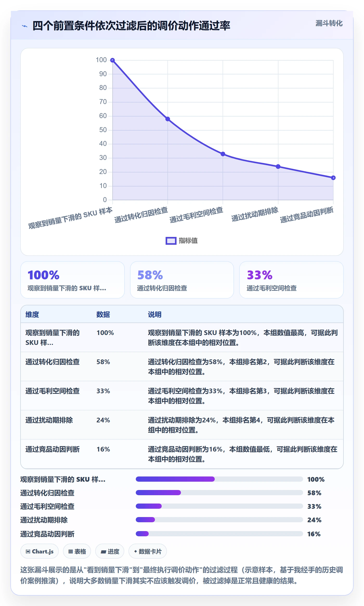Click the 说明 table column header
Image resolution: width=364 pixels, height=606 pixels.
tap(155, 314)
